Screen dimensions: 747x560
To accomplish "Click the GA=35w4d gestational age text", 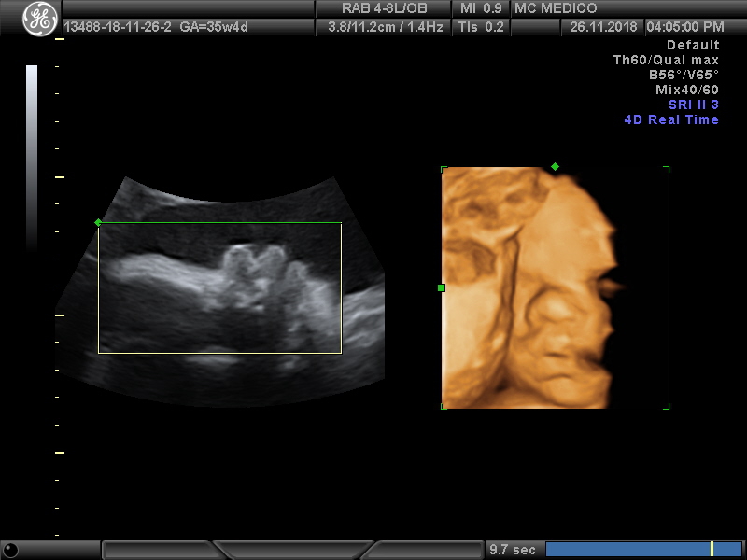I will pyautogui.click(x=214, y=27).
